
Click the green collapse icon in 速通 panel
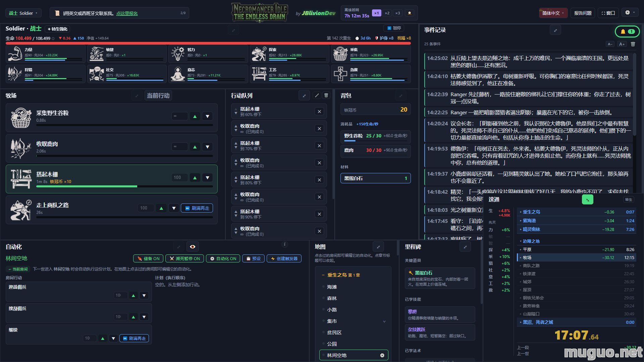pos(587,199)
